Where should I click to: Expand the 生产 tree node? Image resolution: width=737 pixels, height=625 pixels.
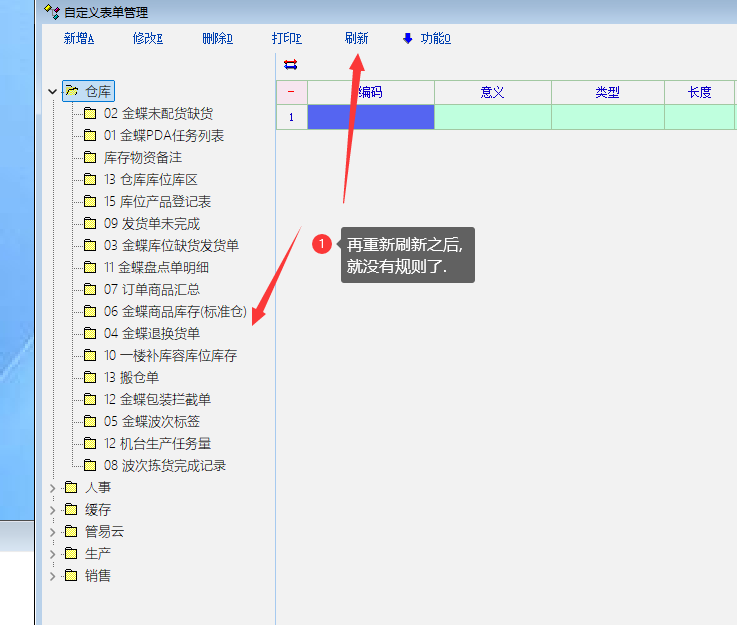tap(52, 554)
